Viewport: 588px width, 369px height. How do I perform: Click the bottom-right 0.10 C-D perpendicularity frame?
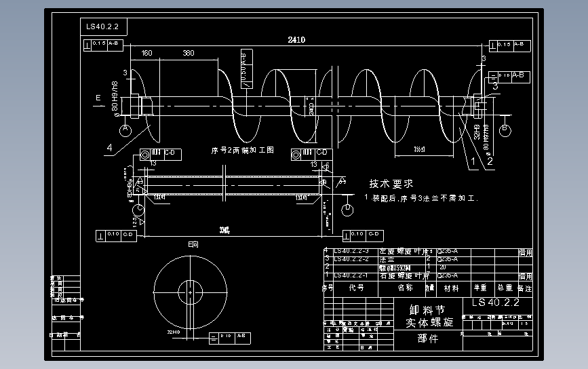[x=363, y=236]
